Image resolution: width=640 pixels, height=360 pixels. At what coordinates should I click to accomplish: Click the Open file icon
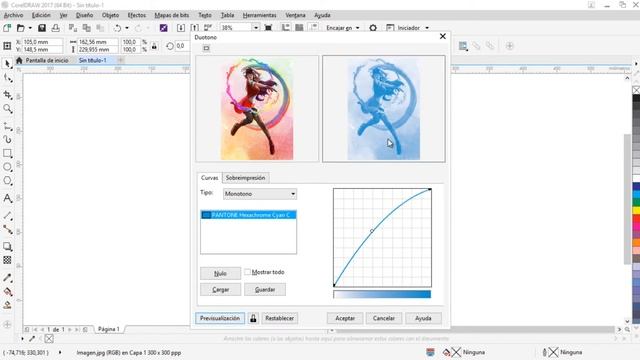[x=20, y=28]
